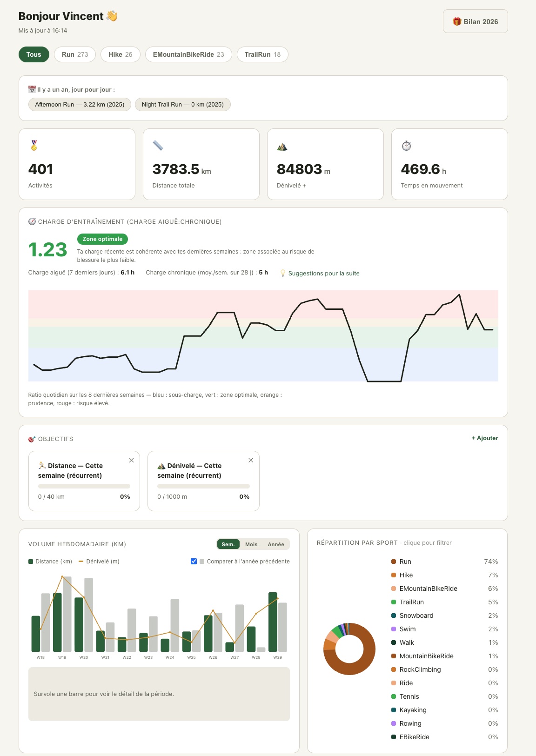The image size is (536, 756).
Task: Open Suggestions pour la suite link
Action: click(x=324, y=273)
